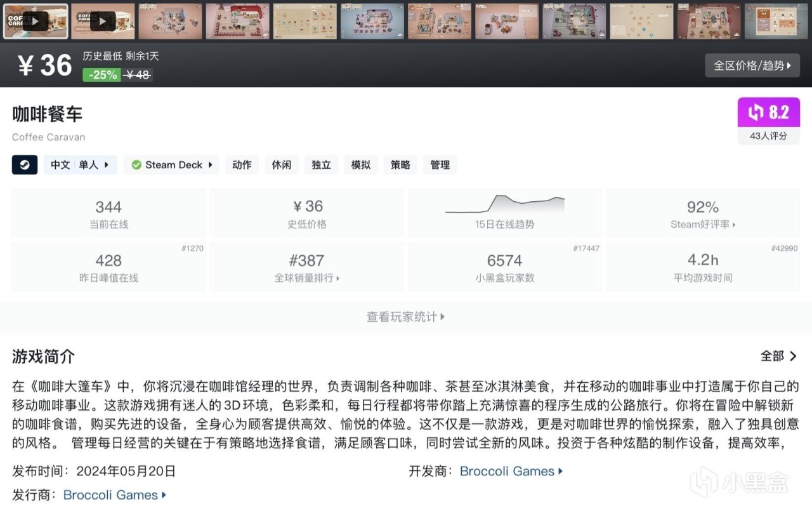Screen dimensions: 812x511
Task: Play the first video thumbnail in the strip
Action: (36, 22)
